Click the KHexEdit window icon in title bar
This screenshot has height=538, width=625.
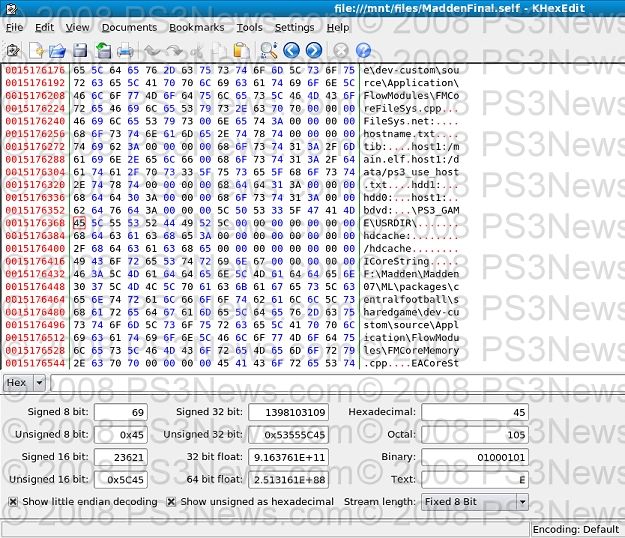[12, 8]
